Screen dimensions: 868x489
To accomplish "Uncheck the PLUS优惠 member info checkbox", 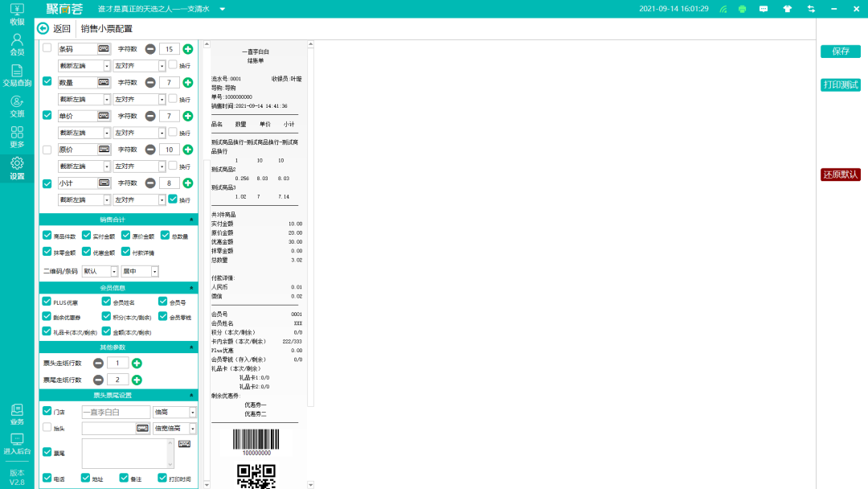I will click(x=47, y=301).
